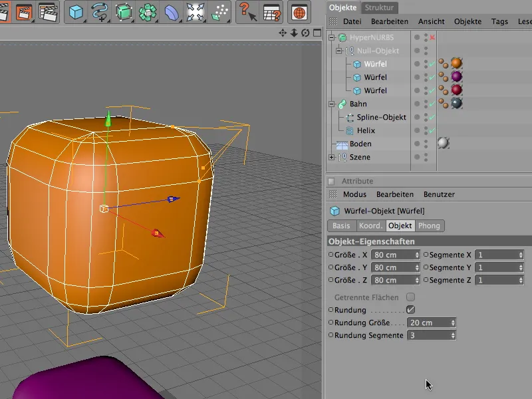This screenshot has height=399, width=532.
Task: Open the Ansicht menu in object manager
Action: coord(431,21)
